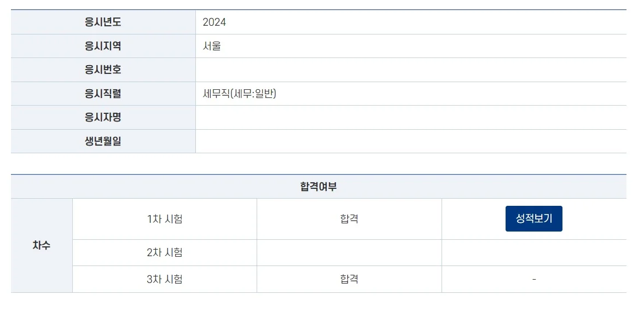This screenshot has height=312, width=644.
Task: Select the 합격 result for 1차 시험
Action: [x=349, y=219]
